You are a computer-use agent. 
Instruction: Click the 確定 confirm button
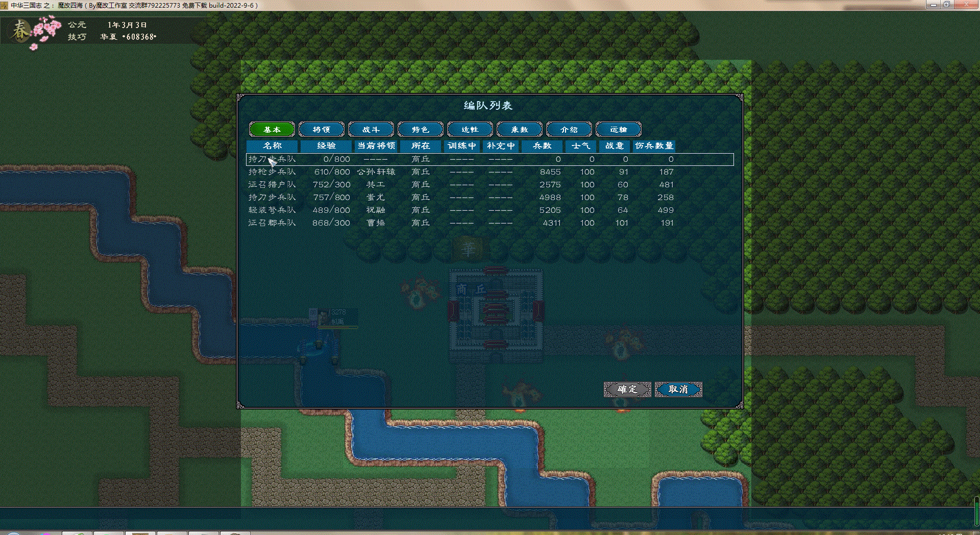(627, 390)
